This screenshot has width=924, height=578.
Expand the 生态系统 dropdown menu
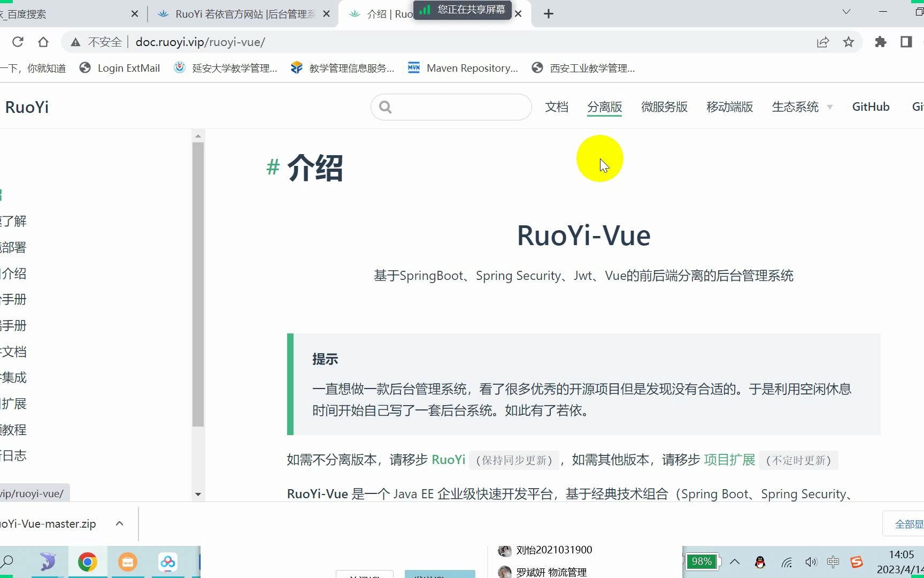coord(802,107)
